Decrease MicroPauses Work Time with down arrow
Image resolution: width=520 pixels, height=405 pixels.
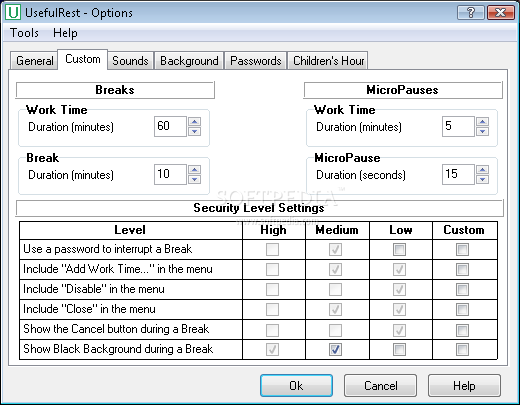[x=483, y=131]
